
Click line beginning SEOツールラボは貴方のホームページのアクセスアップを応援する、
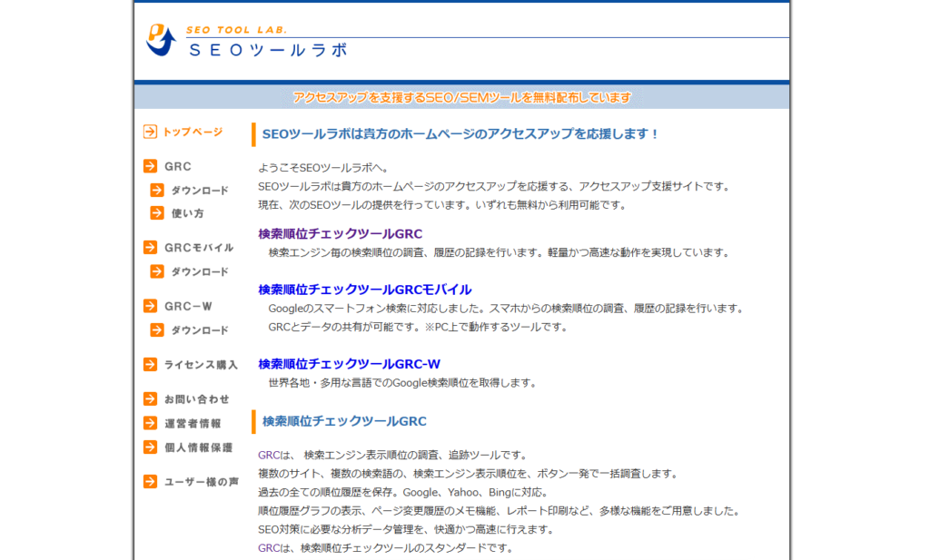(x=494, y=187)
